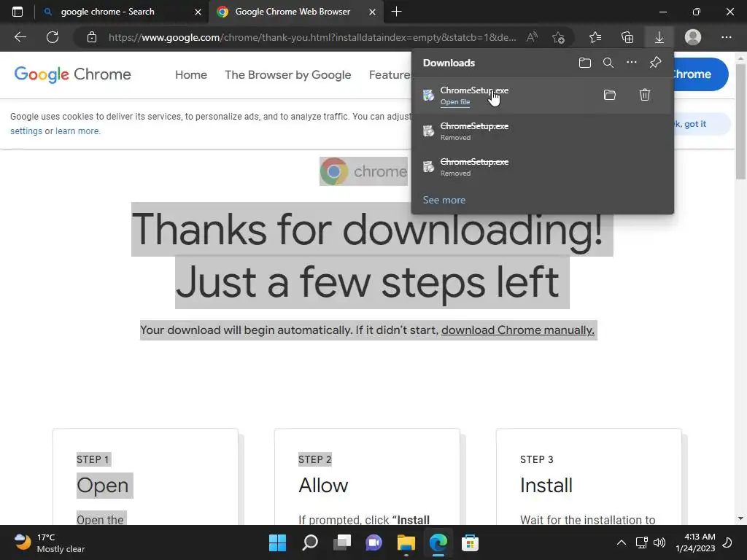Open a new tab with plus
The width and height of the screenshot is (747, 560).
click(396, 12)
